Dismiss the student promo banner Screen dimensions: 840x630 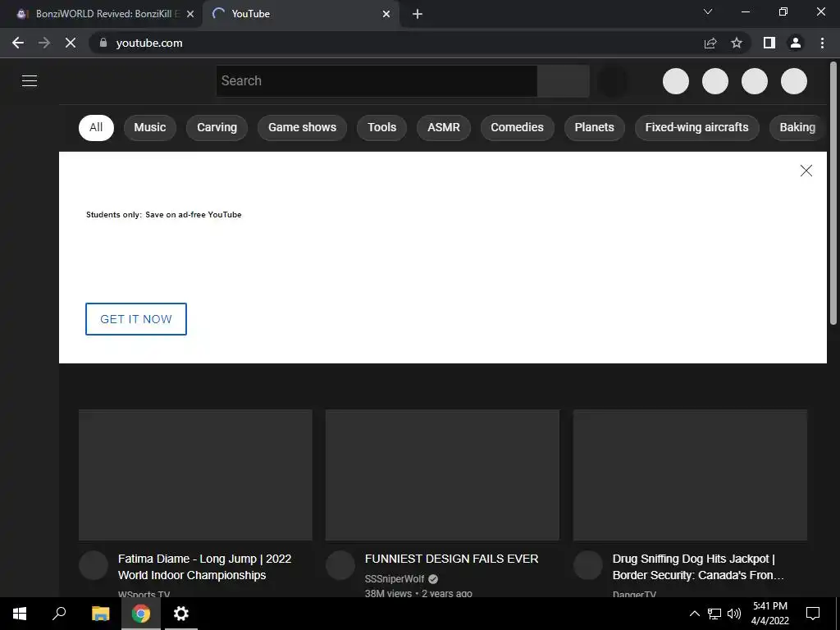pos(806,171)
